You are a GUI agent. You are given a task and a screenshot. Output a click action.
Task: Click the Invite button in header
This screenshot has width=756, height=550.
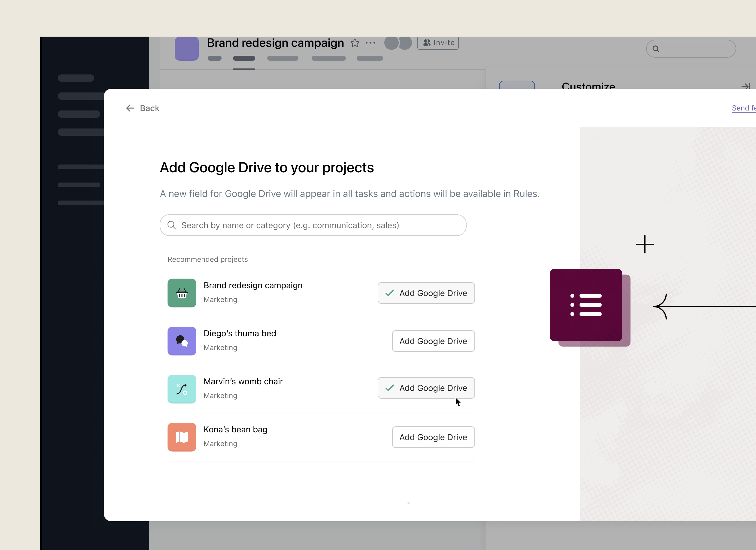coord(438,43)
